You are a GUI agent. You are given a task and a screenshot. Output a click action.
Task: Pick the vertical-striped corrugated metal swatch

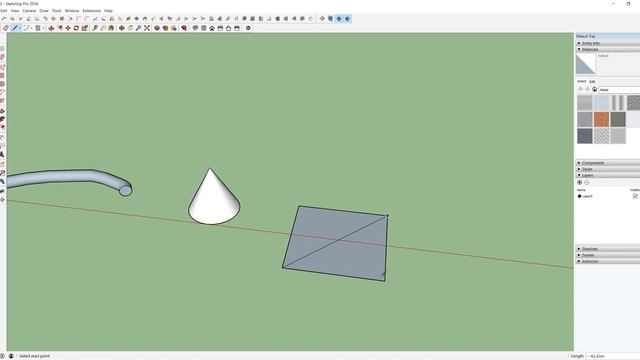[618, 103]
